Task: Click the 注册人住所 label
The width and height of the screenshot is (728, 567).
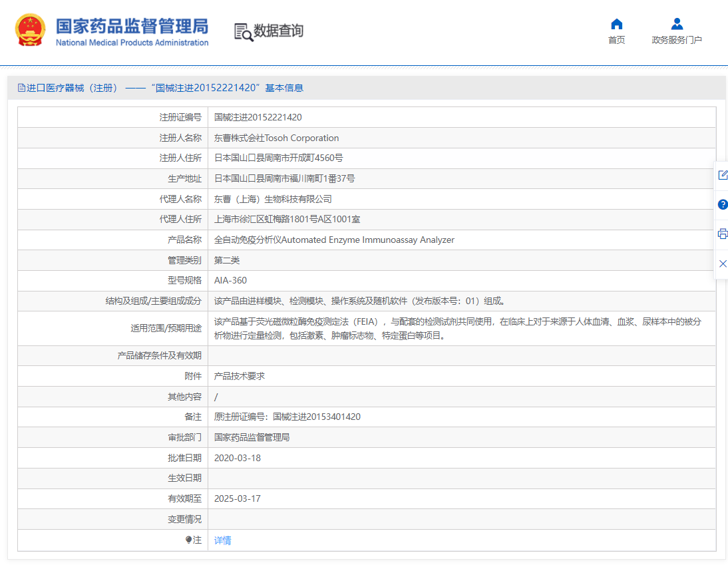Action: pos(180,158)
